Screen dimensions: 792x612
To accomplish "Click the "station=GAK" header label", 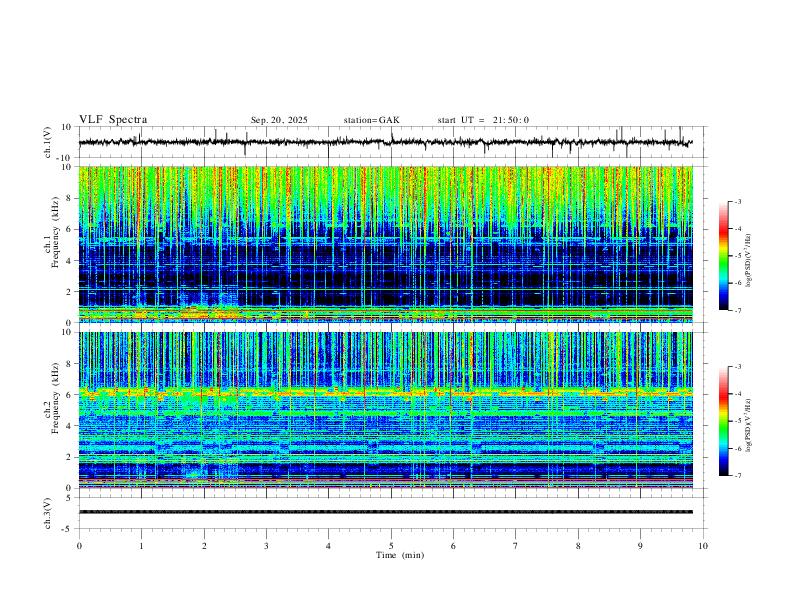I will [x=371, y=120].
